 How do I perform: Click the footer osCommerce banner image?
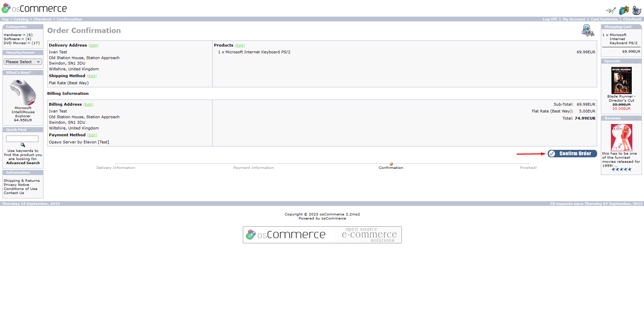click(x=322, y=235)
